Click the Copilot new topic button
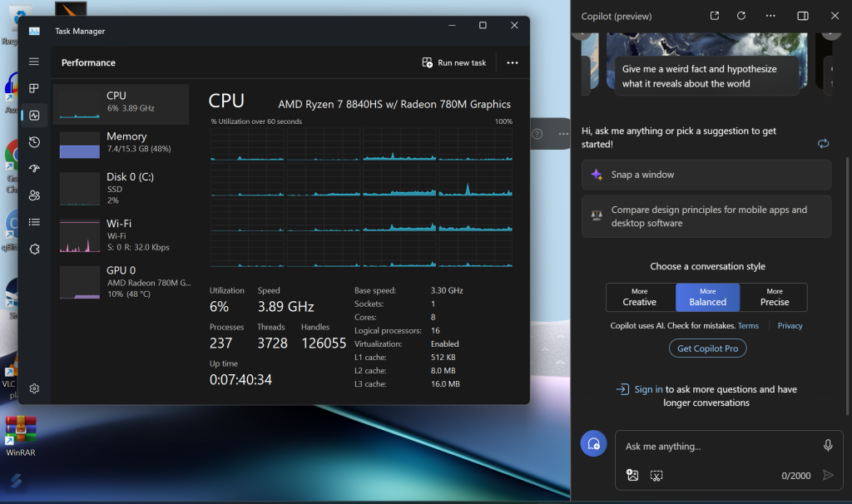 (593, 444)
